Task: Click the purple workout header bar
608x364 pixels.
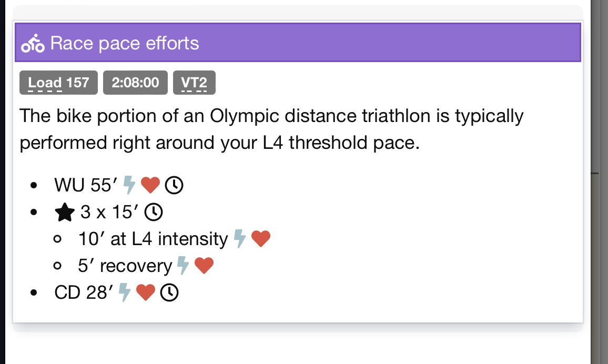Action: (x=298, y=42)
